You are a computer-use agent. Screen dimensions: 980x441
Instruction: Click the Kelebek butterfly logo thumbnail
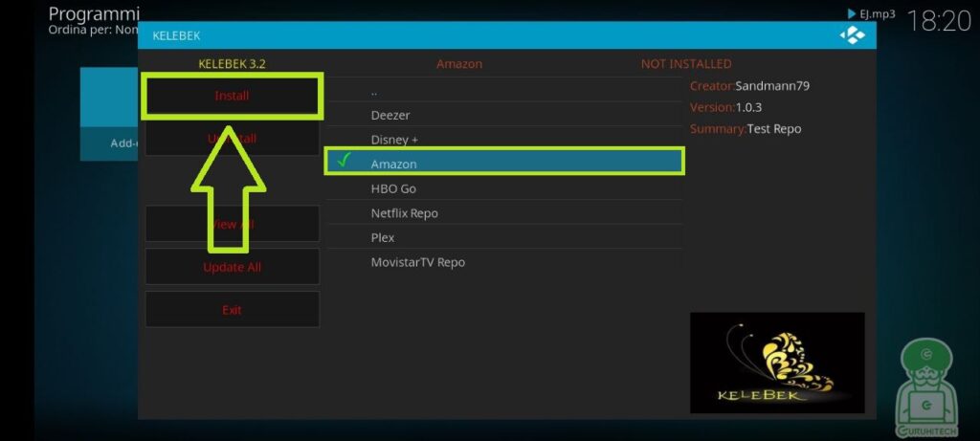pyautogui.click(x=776, y=363)
